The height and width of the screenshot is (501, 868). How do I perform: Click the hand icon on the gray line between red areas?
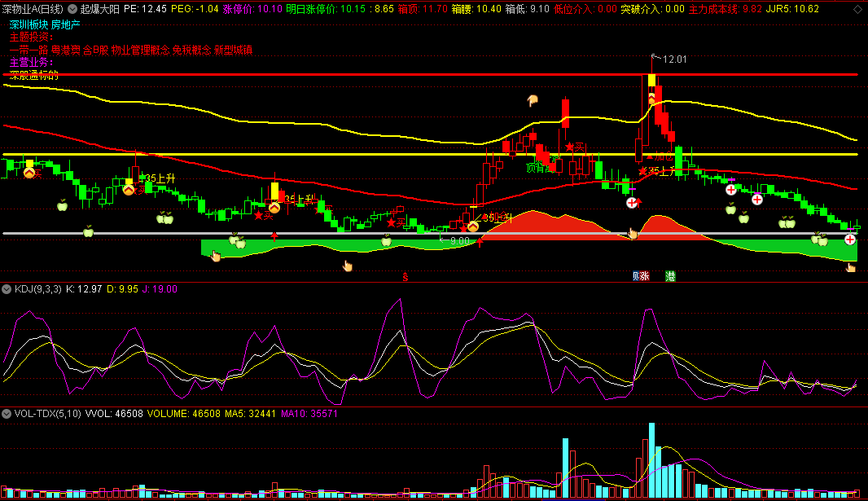(x=632, y=233)
